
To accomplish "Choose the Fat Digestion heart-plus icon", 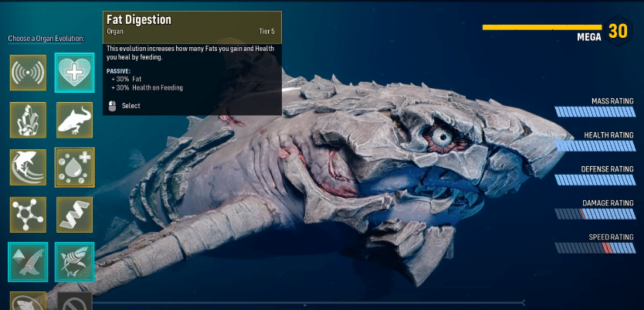I will [74, 73].
